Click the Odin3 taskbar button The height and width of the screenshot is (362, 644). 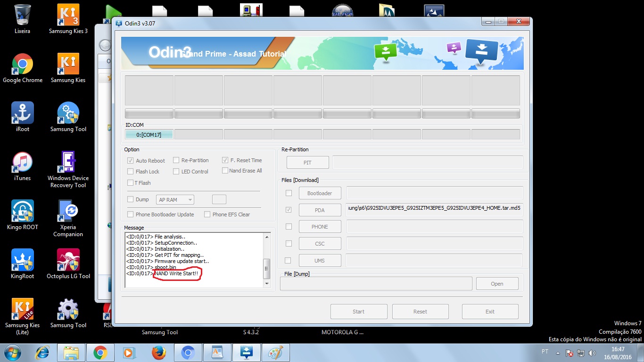(x=246, y=353)
